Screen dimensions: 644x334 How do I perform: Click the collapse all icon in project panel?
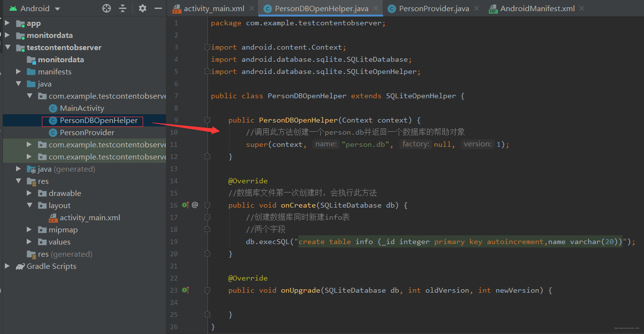[x=123, y=8]
